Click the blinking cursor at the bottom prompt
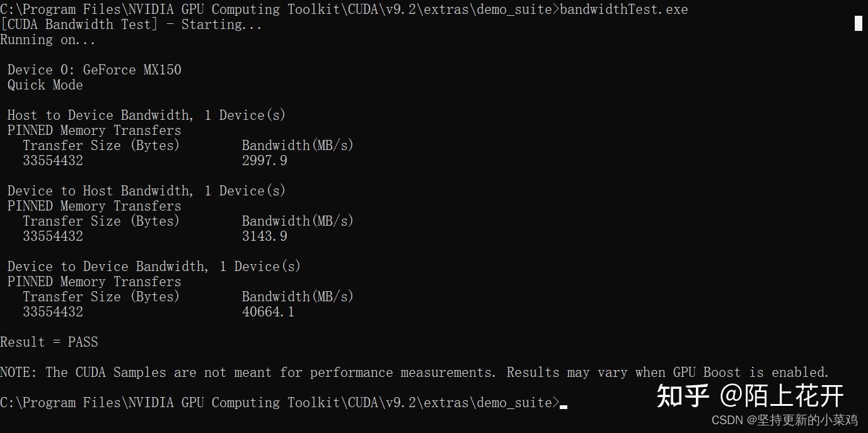 564,407
